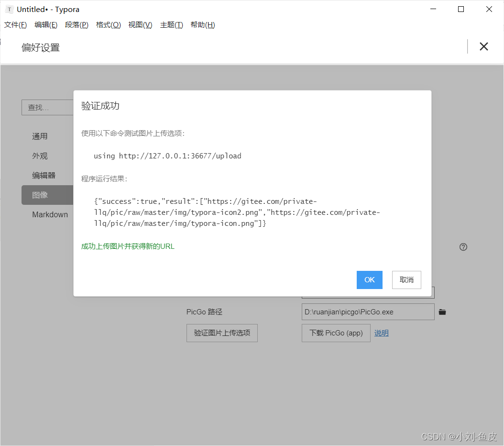Open the 主题 menu
This screenshot has width=504, height=446.
pyautogui.click(x=171, y=25)
